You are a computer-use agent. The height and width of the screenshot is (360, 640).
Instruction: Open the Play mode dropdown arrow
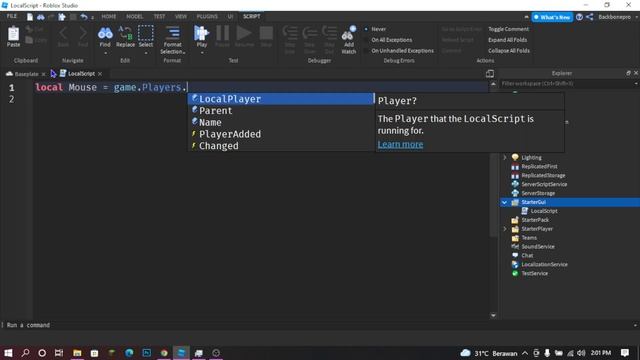coord(202,53)
